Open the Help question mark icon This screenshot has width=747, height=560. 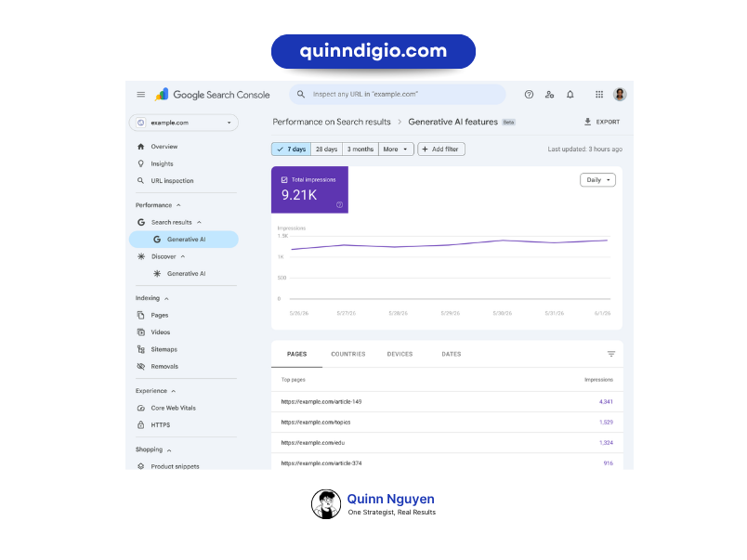point(529,95)
